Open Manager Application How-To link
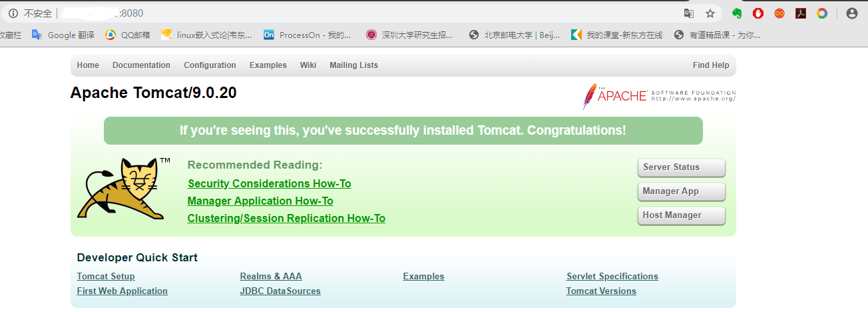The height and width of the screenshot is (312, 868). 260,201
